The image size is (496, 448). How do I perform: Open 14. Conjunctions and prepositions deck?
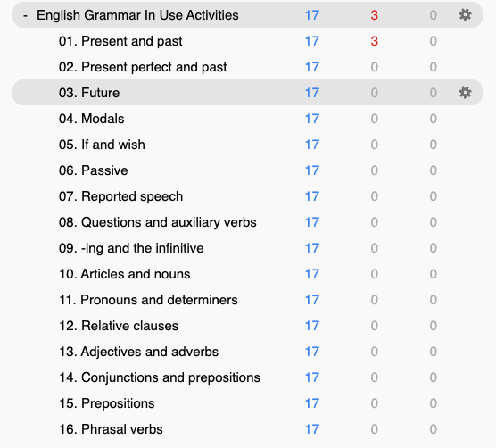160,377
